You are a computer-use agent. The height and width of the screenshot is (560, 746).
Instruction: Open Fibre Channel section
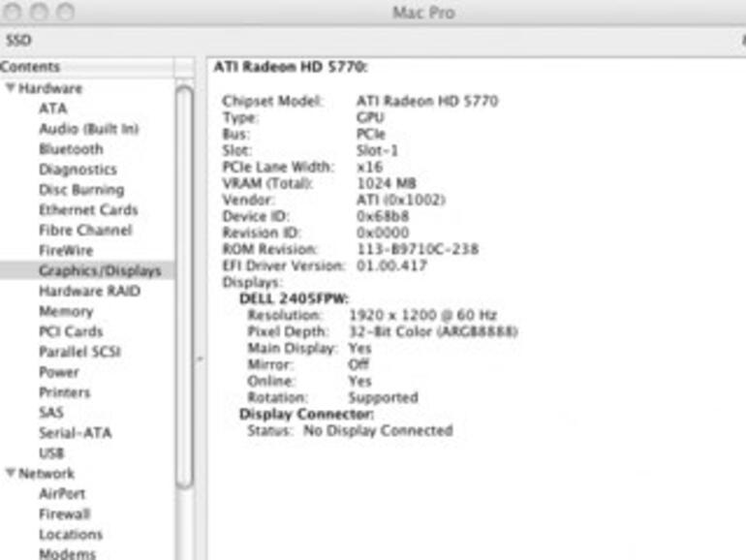click(85, 231)
